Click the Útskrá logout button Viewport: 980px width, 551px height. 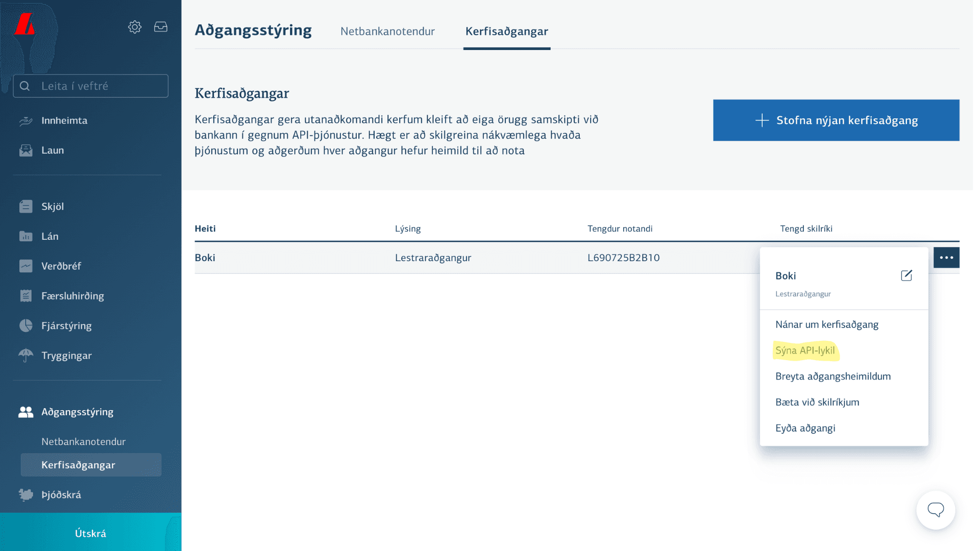tap(90, 532)
